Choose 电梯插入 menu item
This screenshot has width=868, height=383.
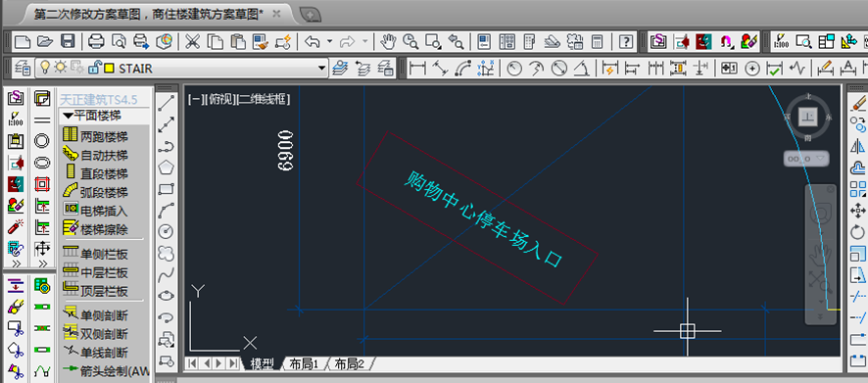104,211
